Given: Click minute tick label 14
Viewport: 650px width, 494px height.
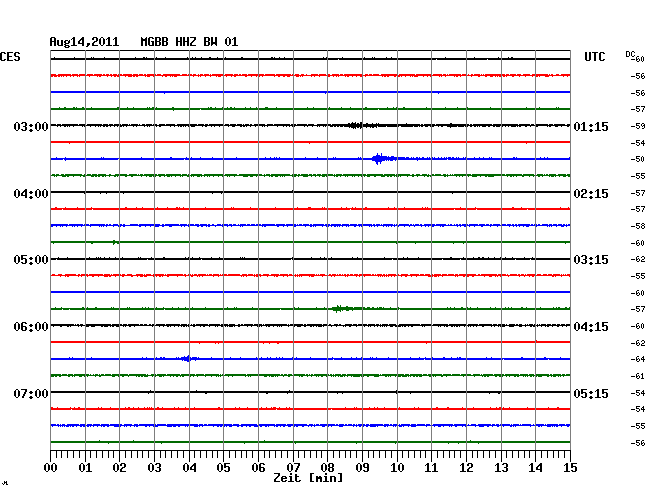Looking at the screenshot, I should click(536, 468).
